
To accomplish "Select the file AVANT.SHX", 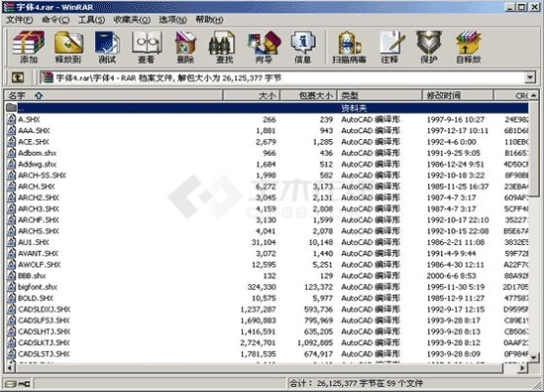I will click(38, 253).
